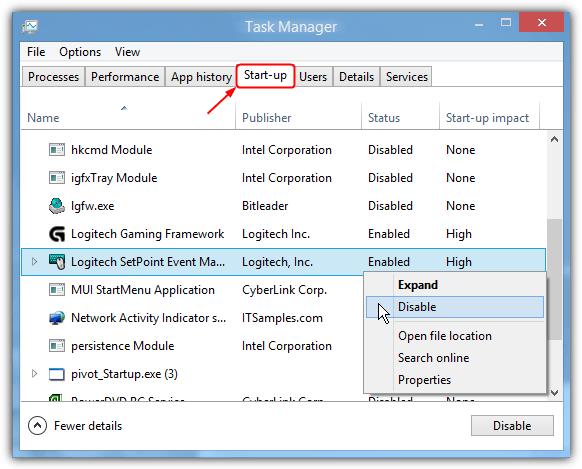
Task: Click the Enabled status of Logitech Gaming Framework
Action: click(389, 234)
